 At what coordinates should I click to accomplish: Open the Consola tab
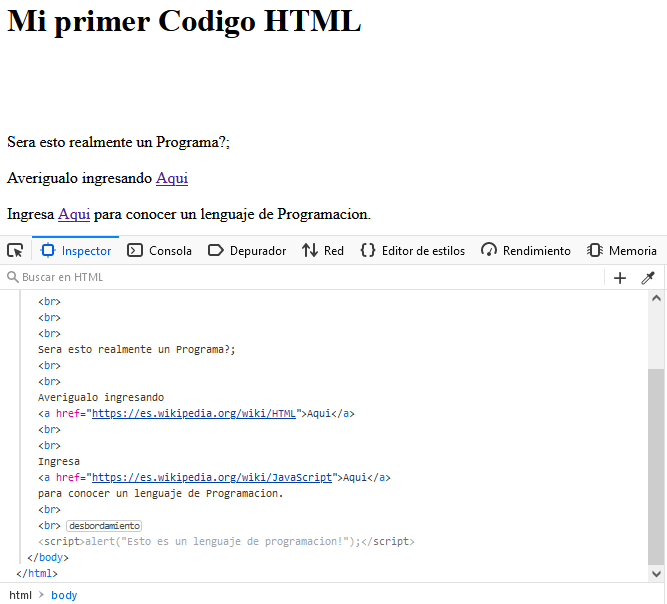[159, 251]
